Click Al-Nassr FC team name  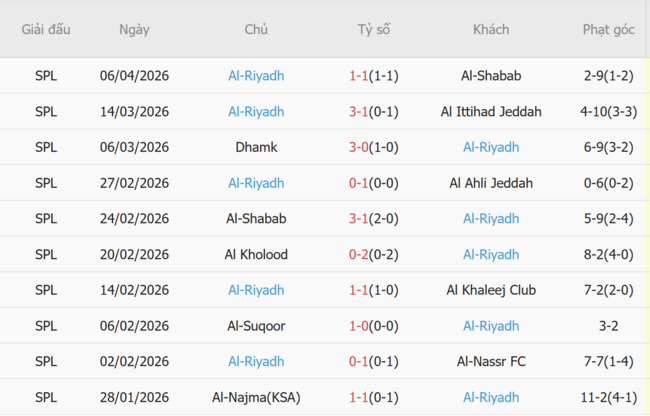pos(491,362)
